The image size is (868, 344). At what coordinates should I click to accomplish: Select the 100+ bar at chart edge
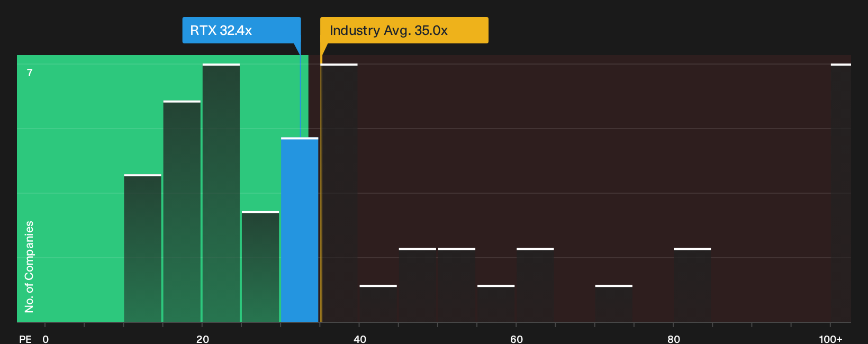(841, 193)
